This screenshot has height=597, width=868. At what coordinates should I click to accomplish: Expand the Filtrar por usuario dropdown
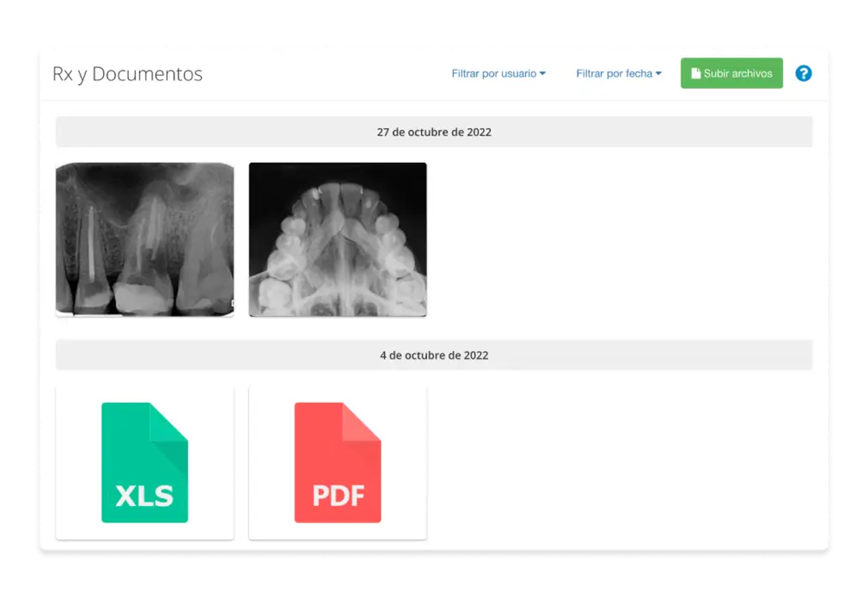(498, 73)
